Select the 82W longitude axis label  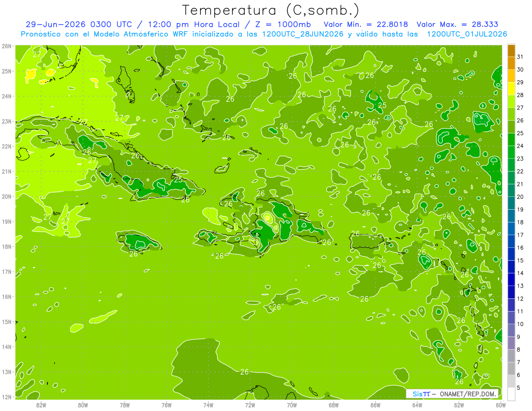[x=41, y=405]
